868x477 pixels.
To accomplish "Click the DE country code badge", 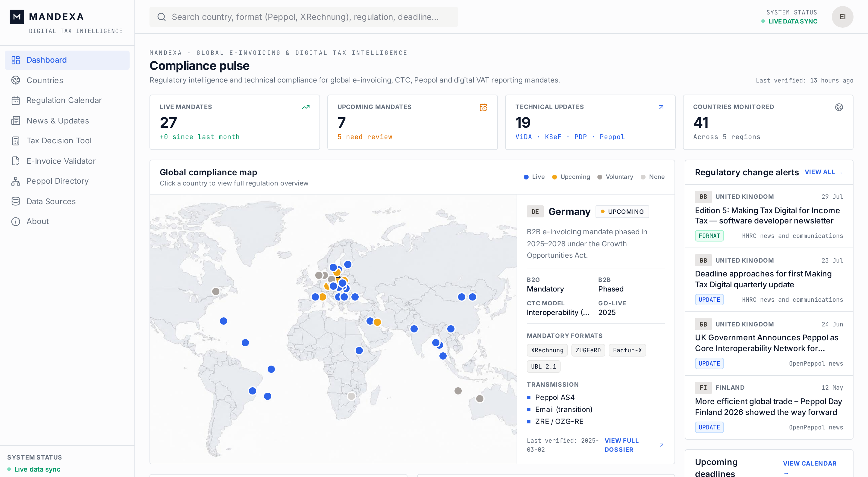I will point(535,211).
